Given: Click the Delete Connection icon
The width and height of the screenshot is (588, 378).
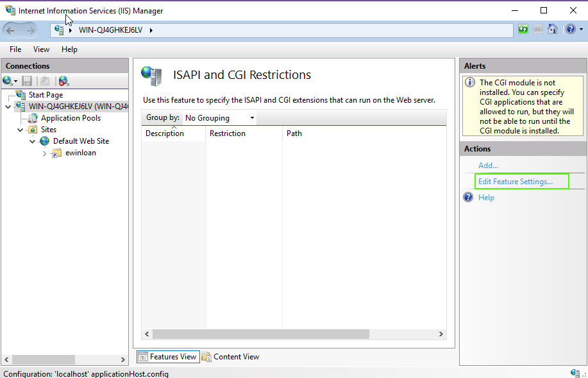Looking at the screenshot, I should tap(63, 81).
